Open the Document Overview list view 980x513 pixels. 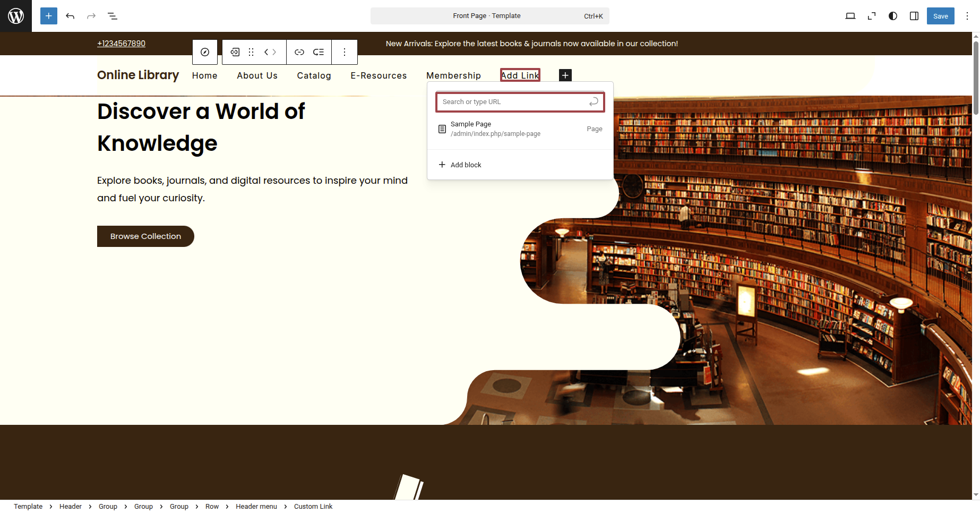coord(113,16)
